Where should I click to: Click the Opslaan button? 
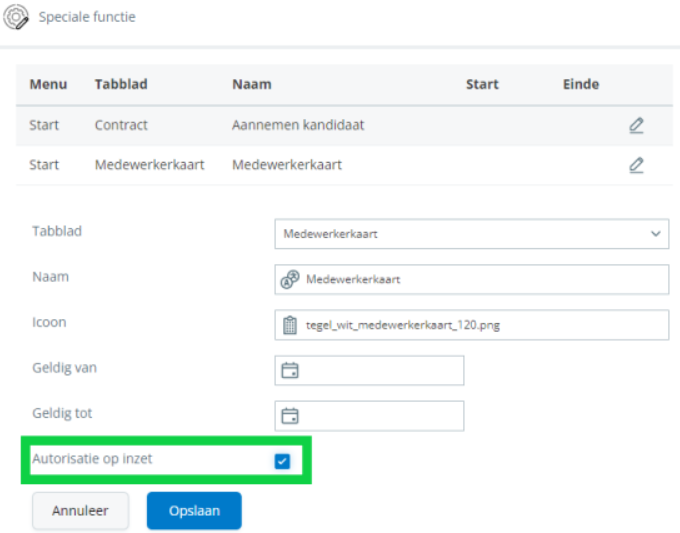coord(194,511)
